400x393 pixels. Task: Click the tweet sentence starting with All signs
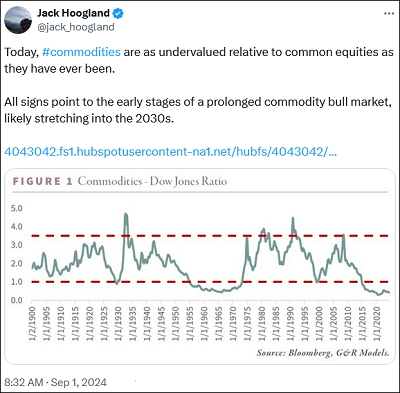198,110
